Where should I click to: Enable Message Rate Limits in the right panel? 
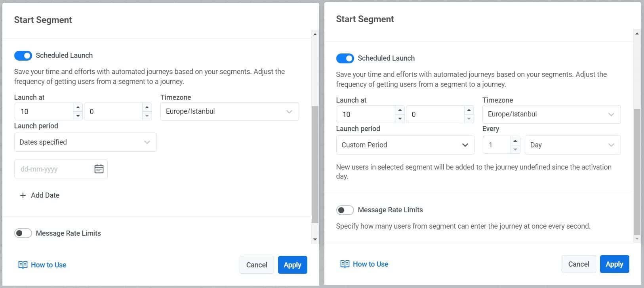tap(345, 210)
